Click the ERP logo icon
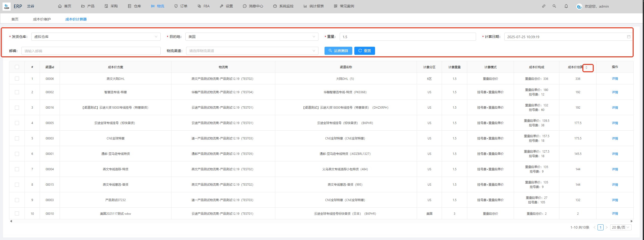 7,6
